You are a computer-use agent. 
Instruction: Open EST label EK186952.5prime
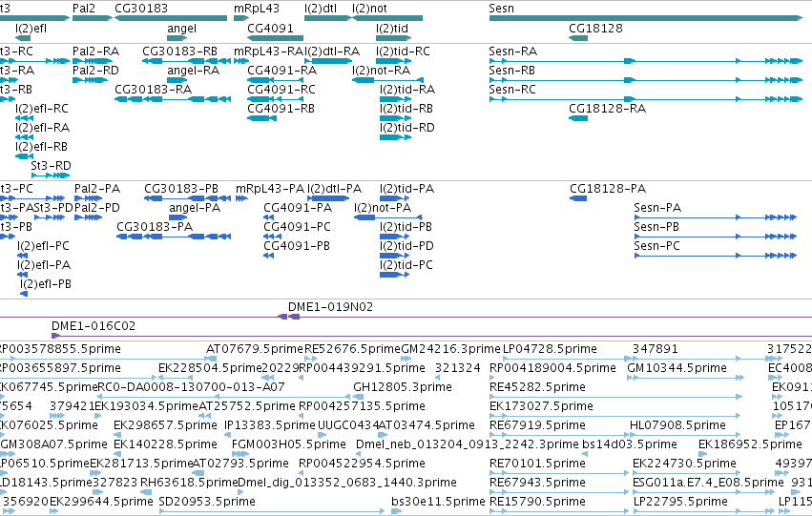coord(750,445)
